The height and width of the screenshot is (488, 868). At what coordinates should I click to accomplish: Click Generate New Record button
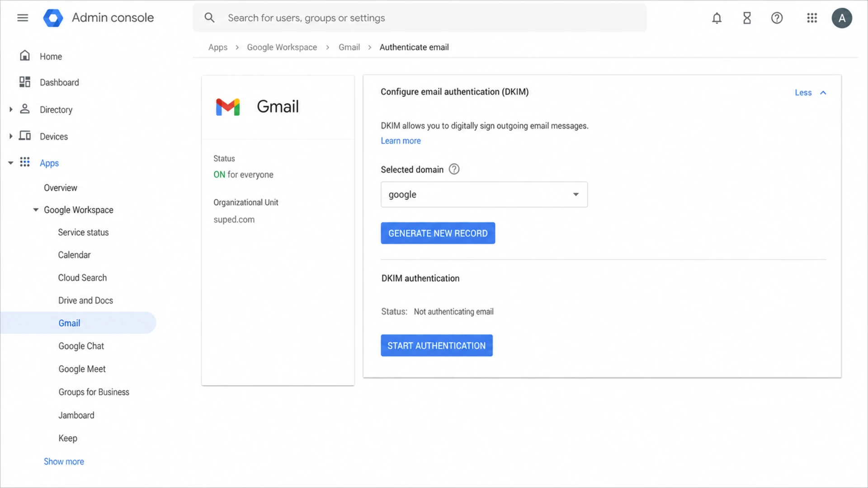pos(438,233)
